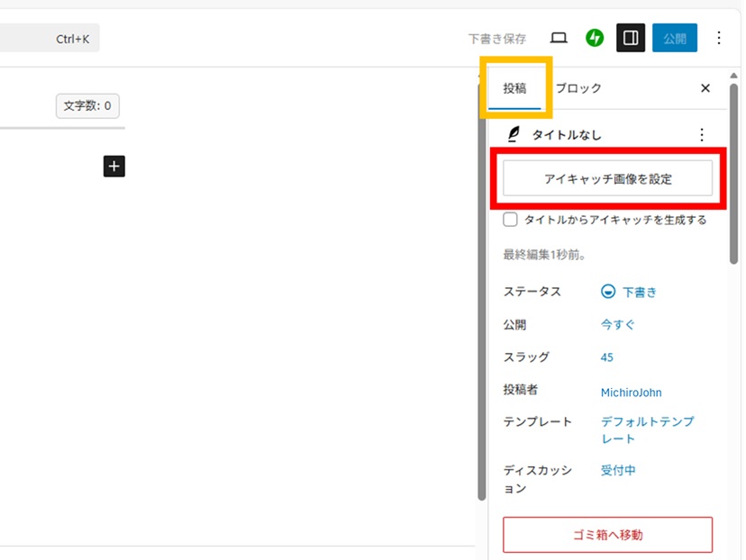The width and height of the screenshot is (746, 560).
Task: Toggle the settings sidebar panel icon
Action: (631, 38)
